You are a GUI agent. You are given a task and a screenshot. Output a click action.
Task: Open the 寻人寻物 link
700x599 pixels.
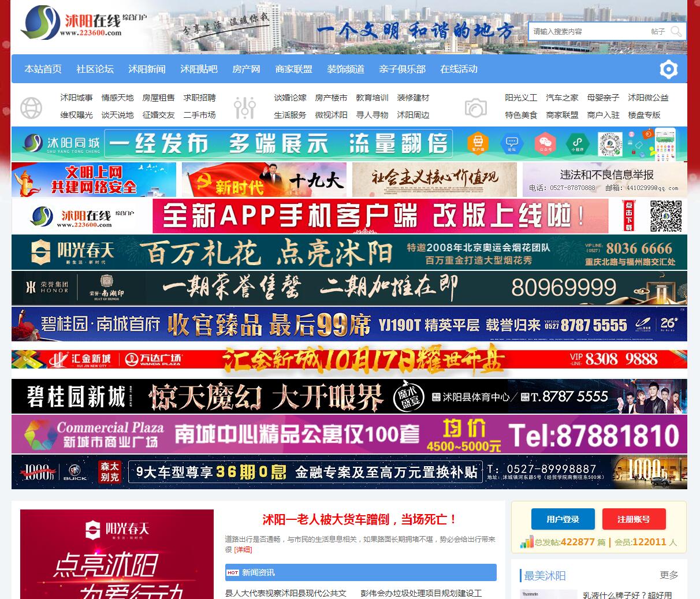[x=372, y=115]
